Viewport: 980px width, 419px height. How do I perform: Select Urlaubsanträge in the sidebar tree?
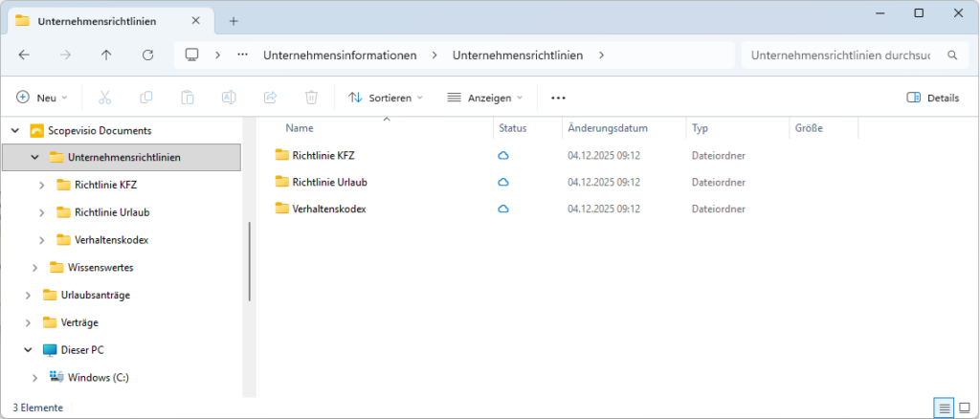point(96,295)
